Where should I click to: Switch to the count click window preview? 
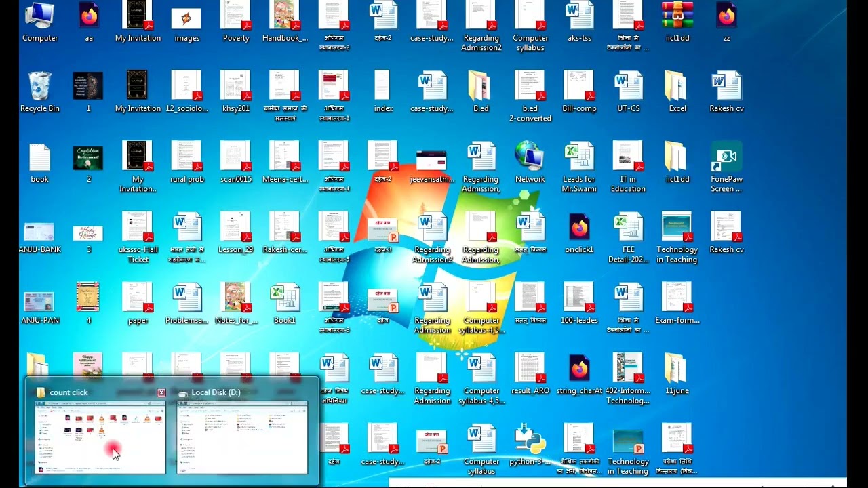click(x=100, y=436)
